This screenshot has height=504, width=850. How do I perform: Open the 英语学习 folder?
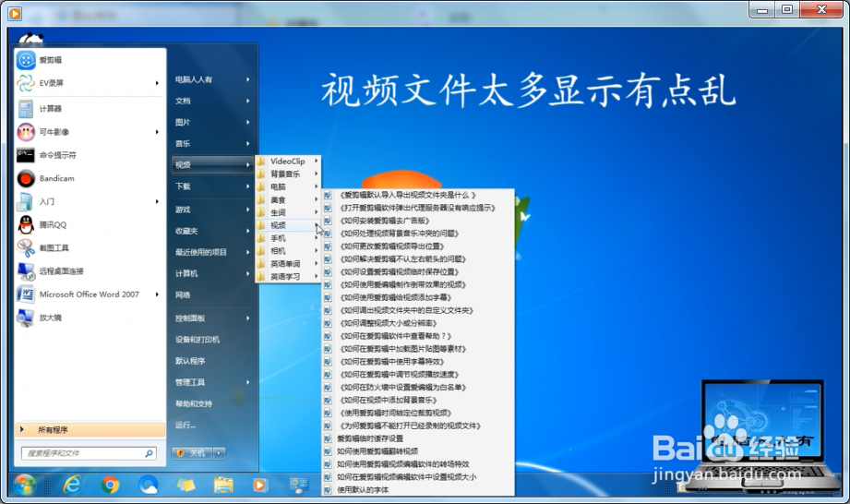click(x=288, y=276)
